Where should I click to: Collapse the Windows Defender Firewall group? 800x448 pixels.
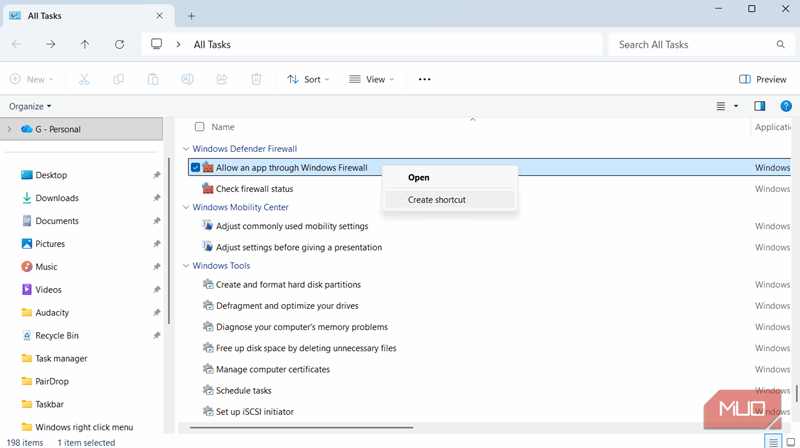[x=186, y=149]
